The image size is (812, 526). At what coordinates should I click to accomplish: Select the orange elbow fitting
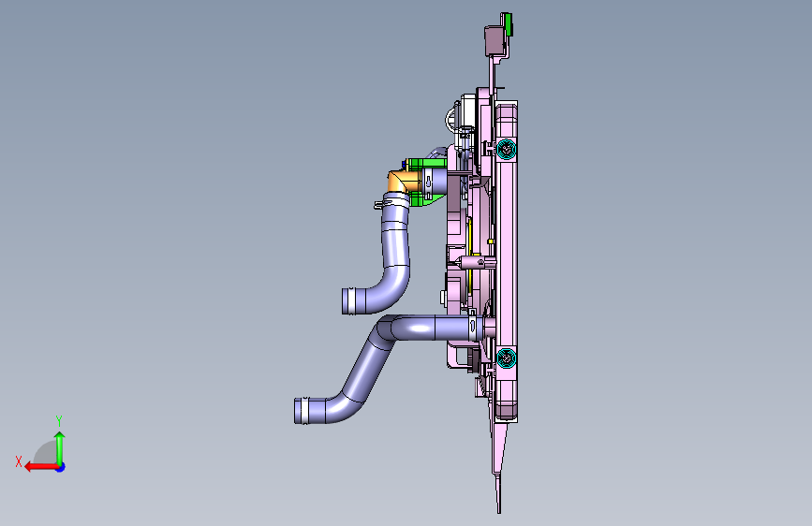pos(403,182)
